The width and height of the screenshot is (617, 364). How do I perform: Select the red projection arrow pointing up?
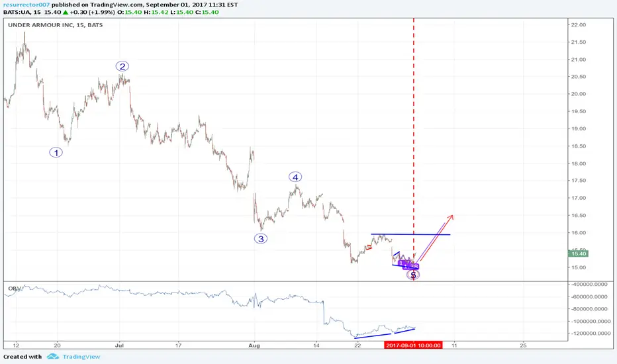pyautogui.click(x=437, y=238)
